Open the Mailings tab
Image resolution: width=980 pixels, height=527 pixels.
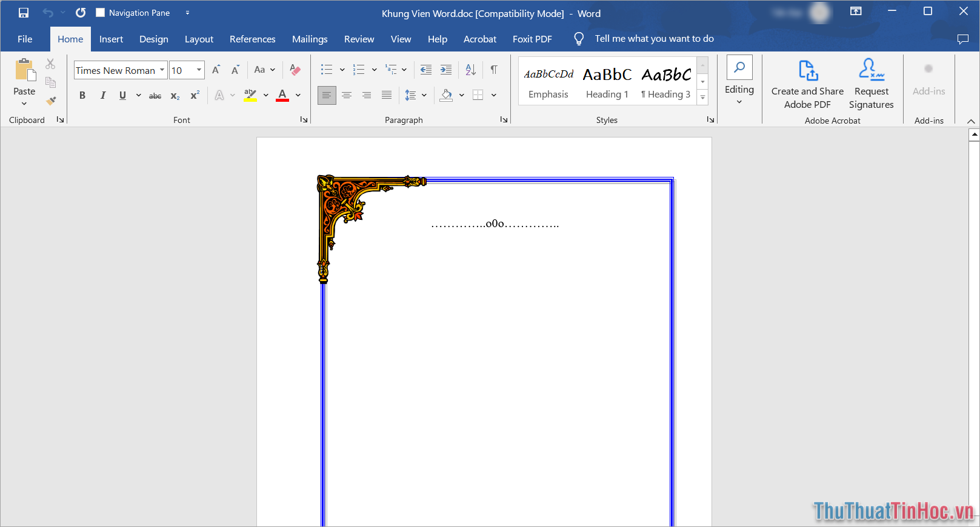pyautogui.click(x=310, y=39)
